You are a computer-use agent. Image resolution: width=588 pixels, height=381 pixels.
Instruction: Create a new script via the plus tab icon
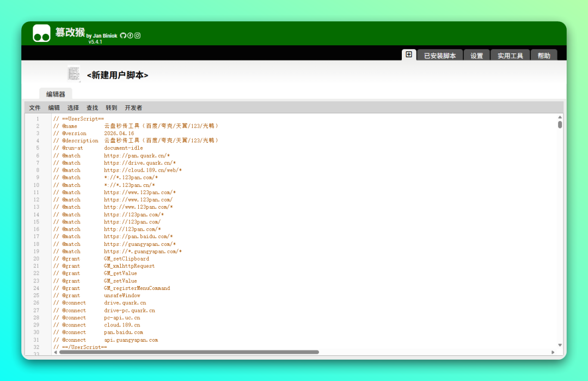[x=409, y=55]
